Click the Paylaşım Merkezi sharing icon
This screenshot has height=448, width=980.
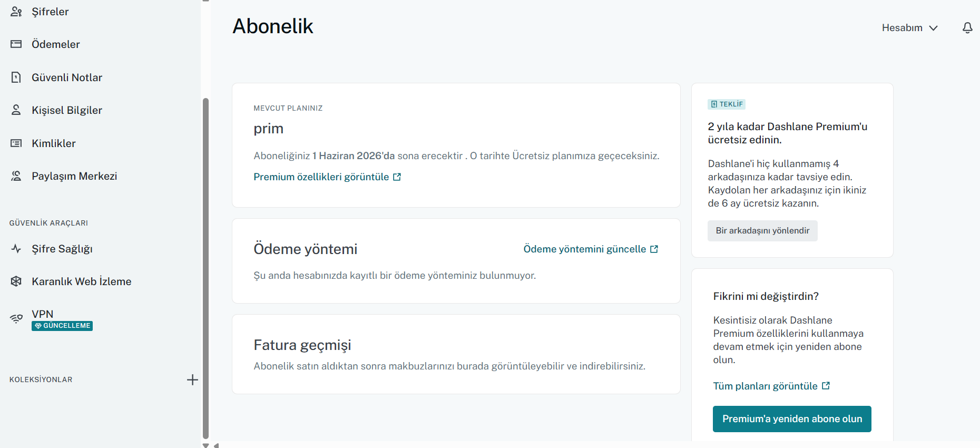pos(16,176)
